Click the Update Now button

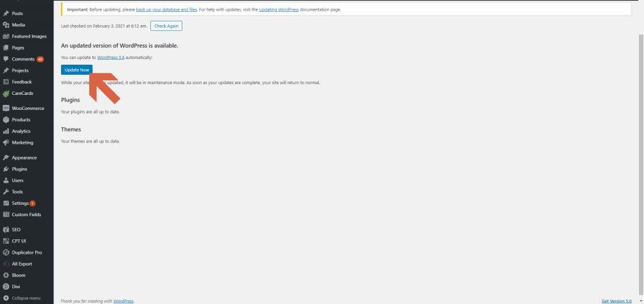(77, 70)
